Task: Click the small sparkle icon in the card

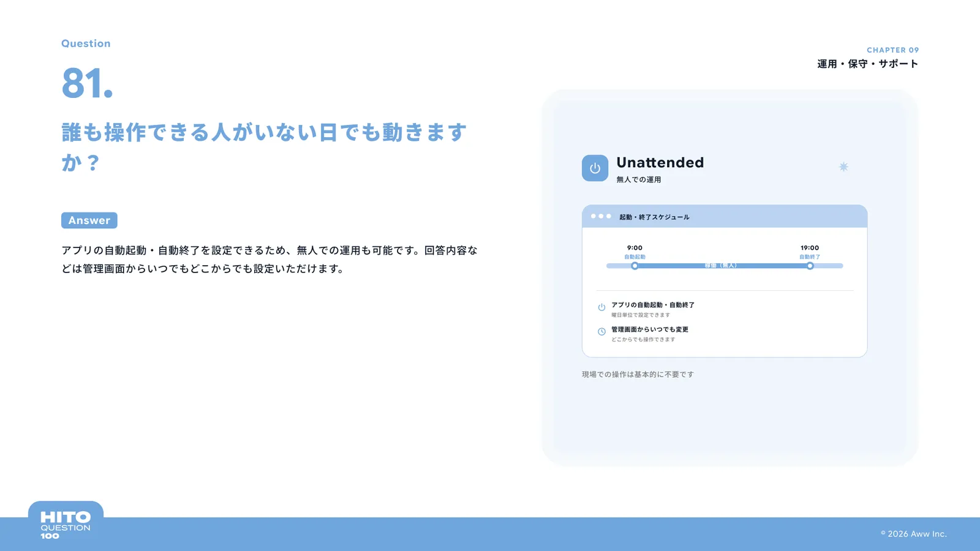Action: pyautogui.click(x=843, y=167)
